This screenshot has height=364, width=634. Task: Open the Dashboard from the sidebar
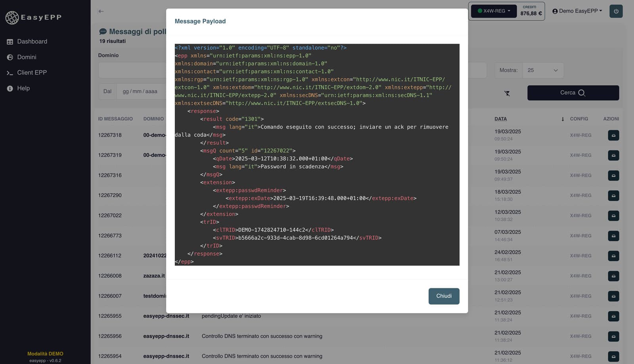(x=32, y=41)
